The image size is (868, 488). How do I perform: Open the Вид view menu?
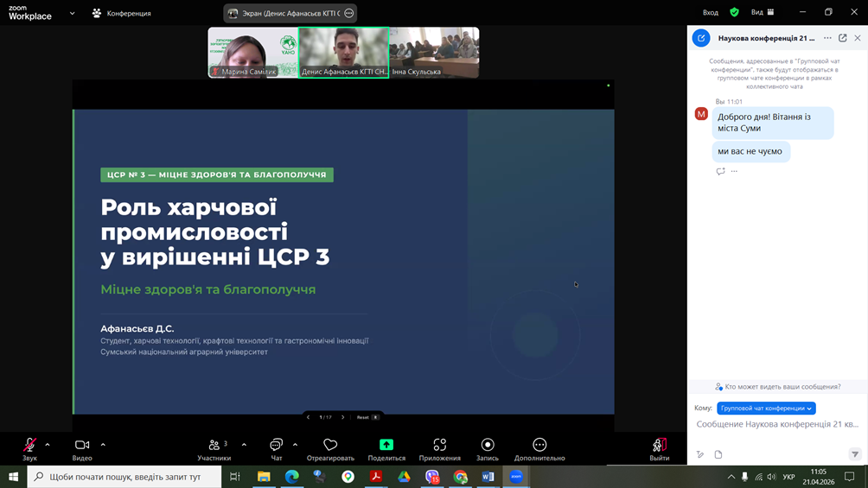point(762,13)
